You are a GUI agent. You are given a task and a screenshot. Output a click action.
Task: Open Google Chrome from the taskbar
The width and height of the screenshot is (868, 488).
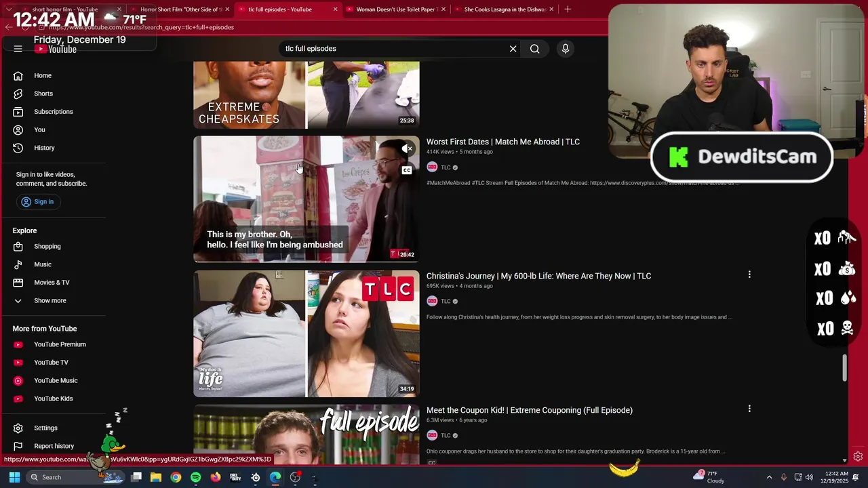[x=176, y=477]
